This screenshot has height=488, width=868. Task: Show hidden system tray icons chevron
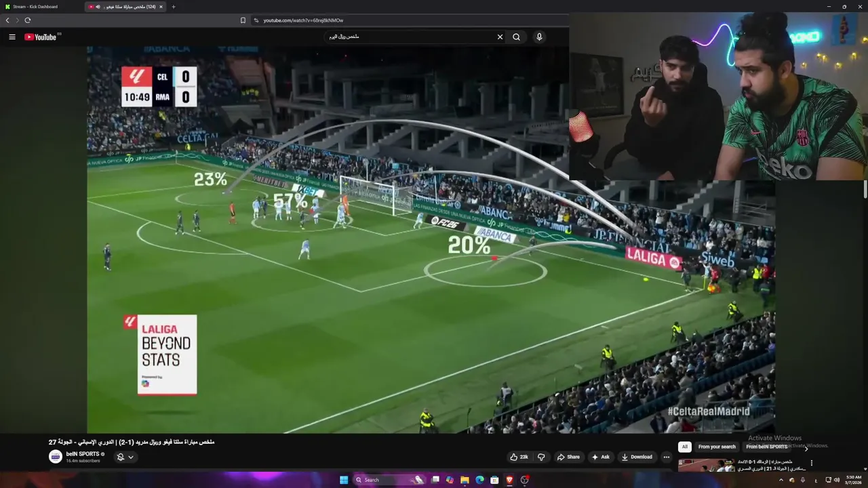(x=781, y=480)
